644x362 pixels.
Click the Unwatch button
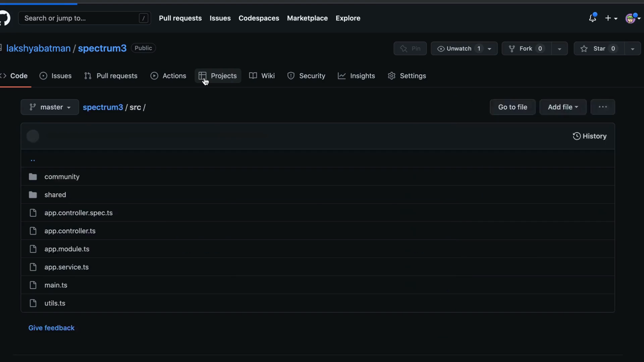[464, 49]
